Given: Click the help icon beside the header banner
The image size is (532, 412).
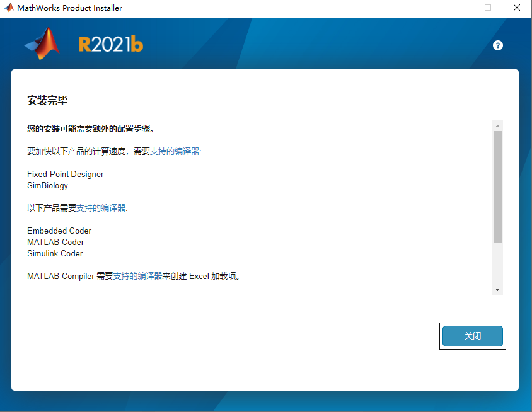Looking at the screenshot, I should click(x=497, y=45).
